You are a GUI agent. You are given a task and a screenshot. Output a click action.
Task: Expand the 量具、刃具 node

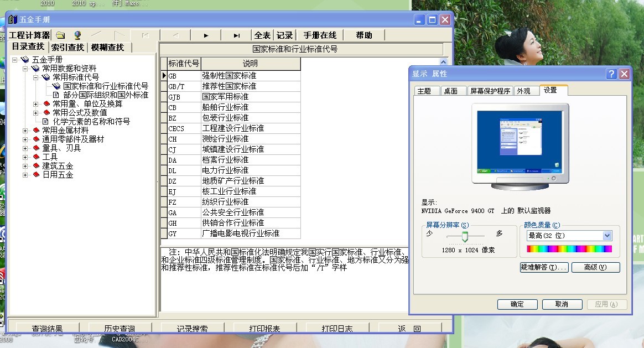click(25, 148)
